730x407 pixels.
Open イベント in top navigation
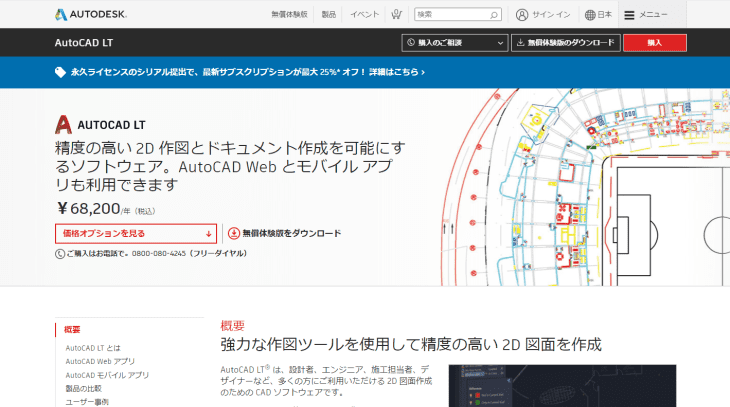pyautogui.click(x=365, y=14)
